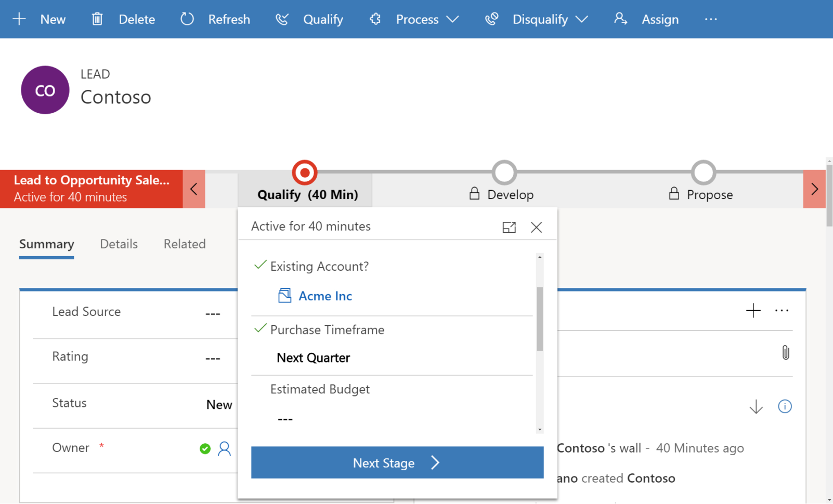Pop out the Qualify stage flyout

click(x=509, y=227)
